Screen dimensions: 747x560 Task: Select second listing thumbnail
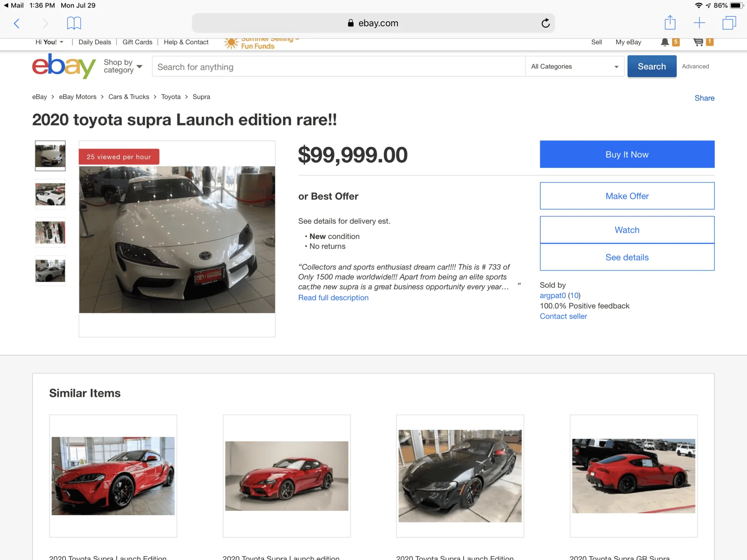(x=50, y=194)
